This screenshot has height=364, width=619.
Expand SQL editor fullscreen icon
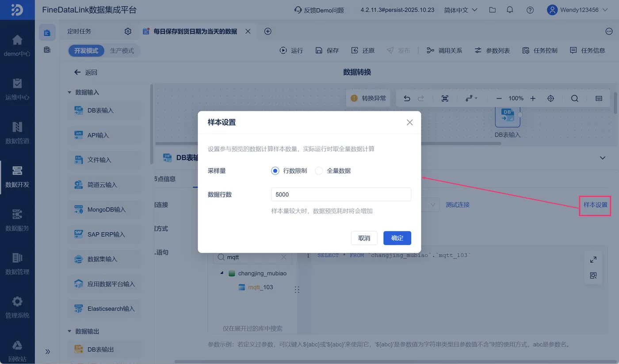click(x=593, y=260)
